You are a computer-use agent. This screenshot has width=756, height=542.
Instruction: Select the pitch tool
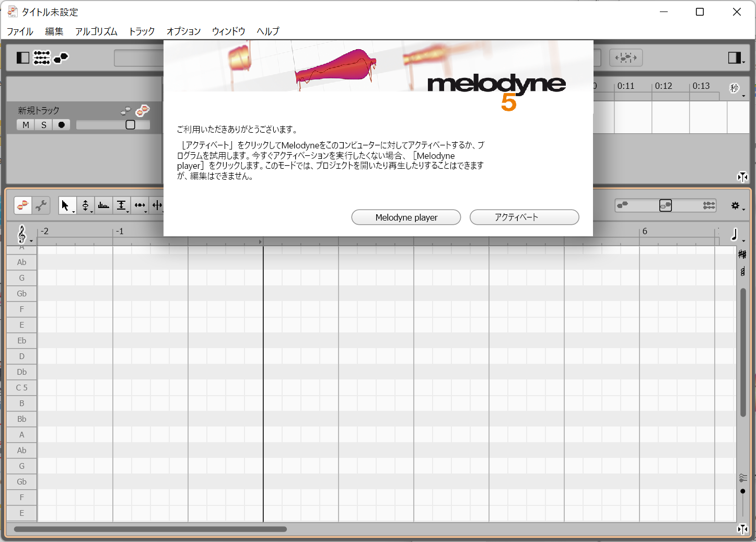point(85,205)
